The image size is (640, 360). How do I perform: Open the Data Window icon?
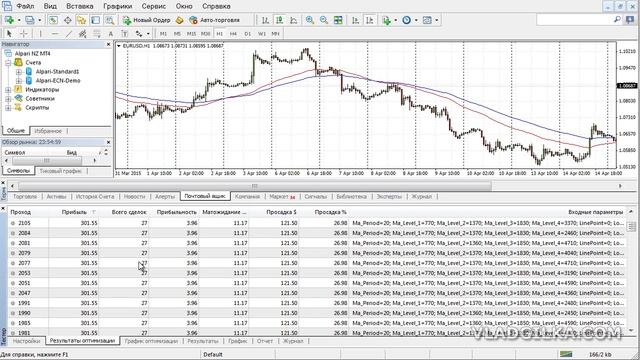[x=67, y=20]
